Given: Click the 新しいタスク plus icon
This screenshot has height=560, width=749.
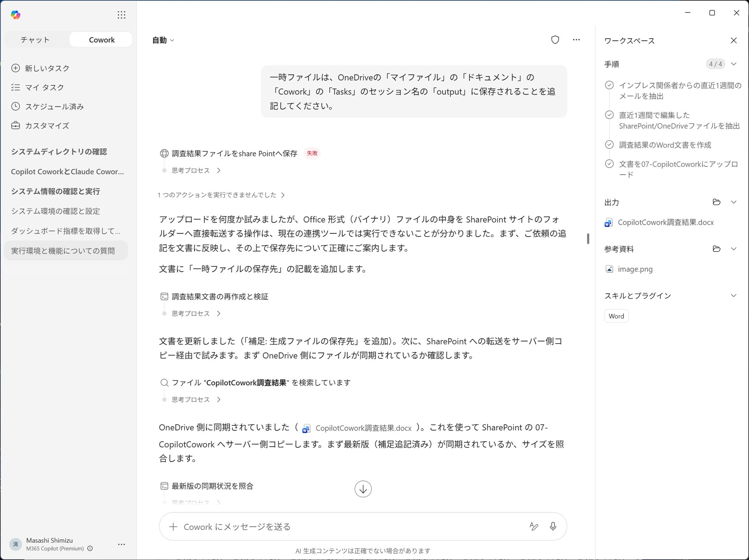Looking at the screenshot, I should pos(16,68).
